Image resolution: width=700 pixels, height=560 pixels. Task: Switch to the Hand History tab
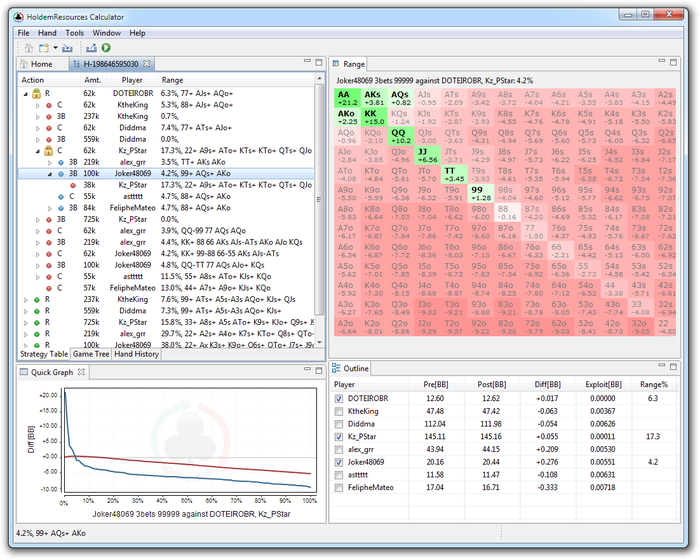pyautogui.click(x=137, y=354)
